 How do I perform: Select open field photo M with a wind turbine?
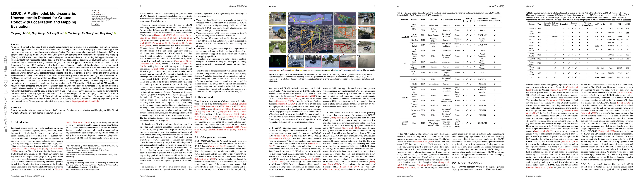pyautogui.click(x=348, y=61)
